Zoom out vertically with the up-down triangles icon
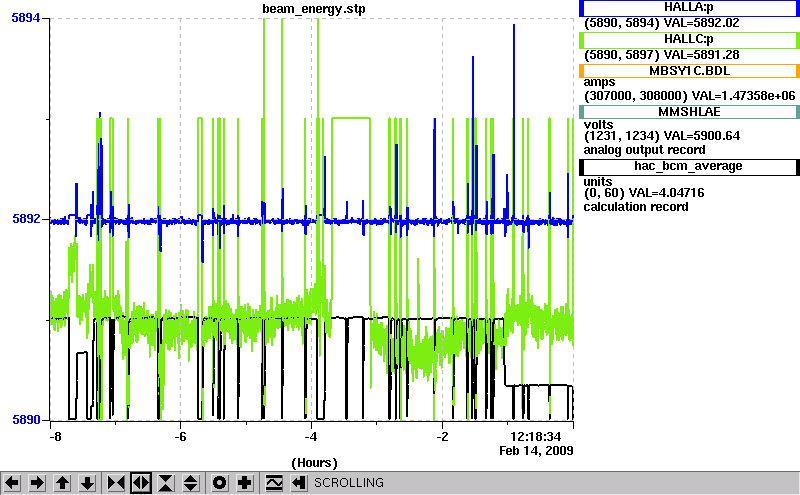The height and width of the screenshot is (495, 800). (191, 483)
